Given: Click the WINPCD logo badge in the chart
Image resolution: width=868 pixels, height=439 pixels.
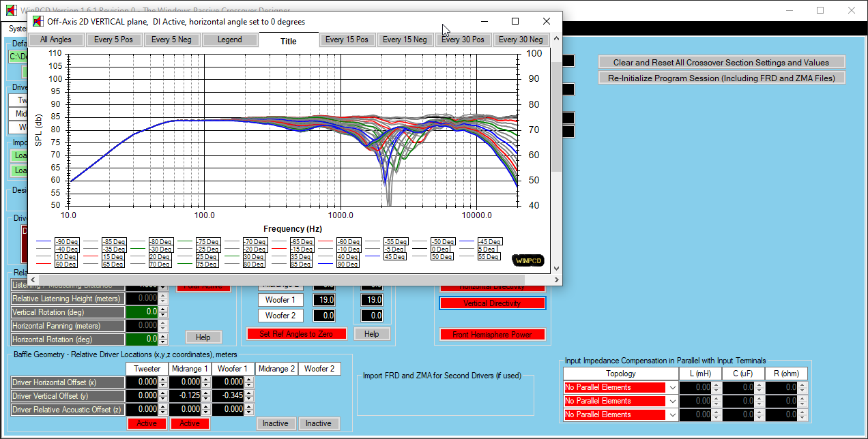Looking at the screenshot, I should click(x=527, y=260).
